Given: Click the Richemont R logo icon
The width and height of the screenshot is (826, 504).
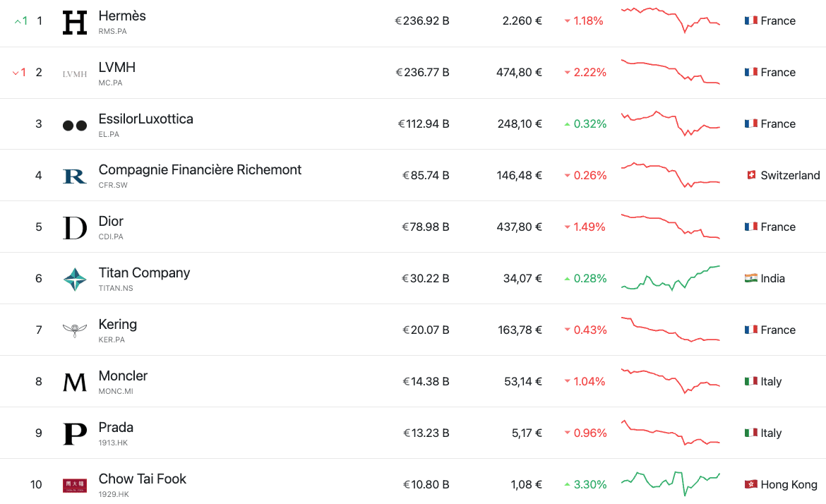Looking at the screenshot, I should (74, 176).
